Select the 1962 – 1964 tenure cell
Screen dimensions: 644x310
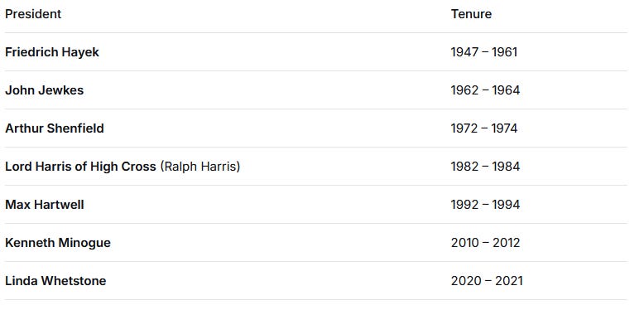[485, 90]
